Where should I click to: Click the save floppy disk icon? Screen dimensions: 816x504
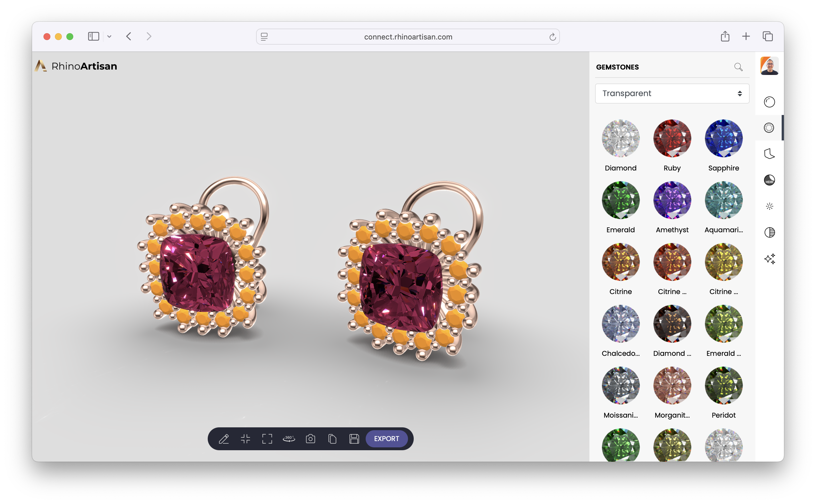pos(354,439)
